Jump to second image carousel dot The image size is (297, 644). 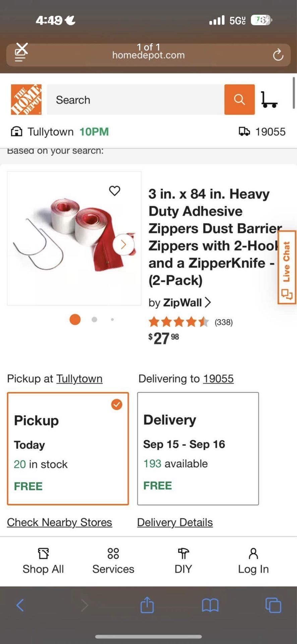tap(95, 320)
